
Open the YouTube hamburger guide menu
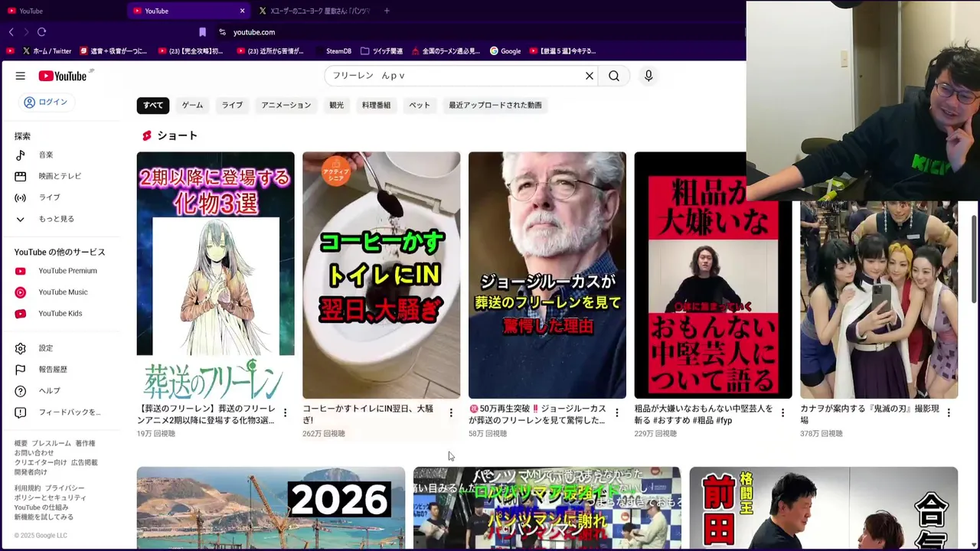click(x=21, y=76)
